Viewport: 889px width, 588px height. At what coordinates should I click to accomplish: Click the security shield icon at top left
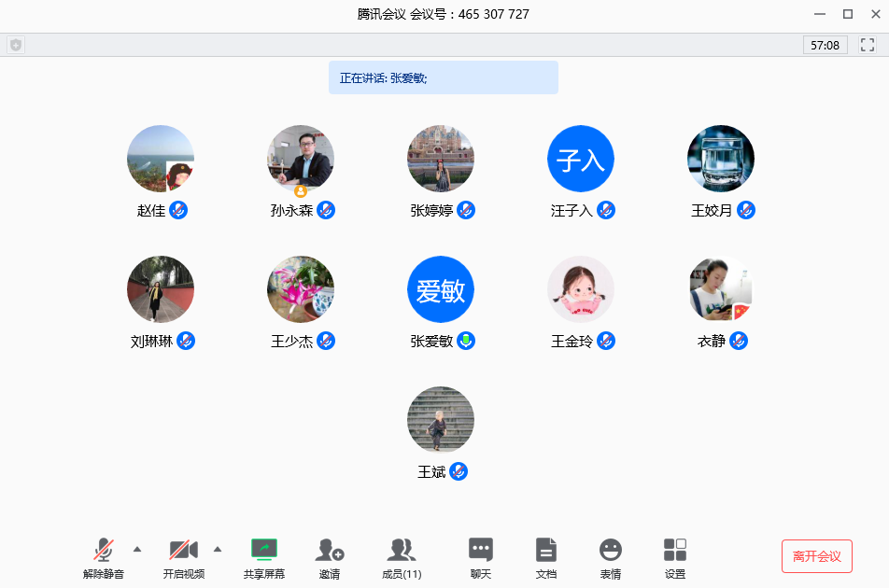click(x=16, y=45)
